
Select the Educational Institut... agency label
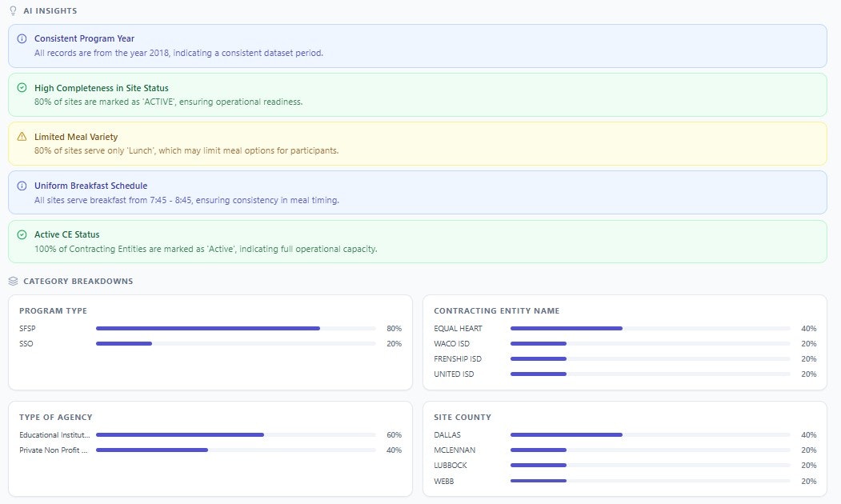[54, 435]
